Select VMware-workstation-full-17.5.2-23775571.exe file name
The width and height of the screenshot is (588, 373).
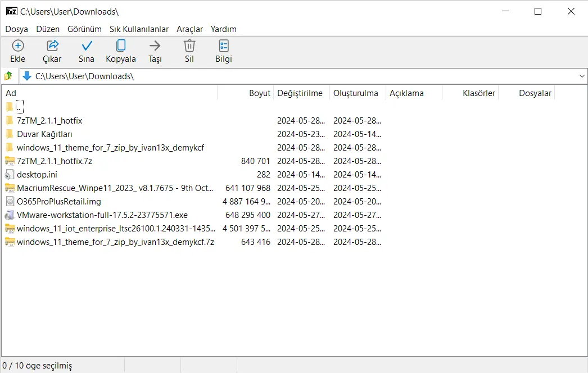(102, 215)
